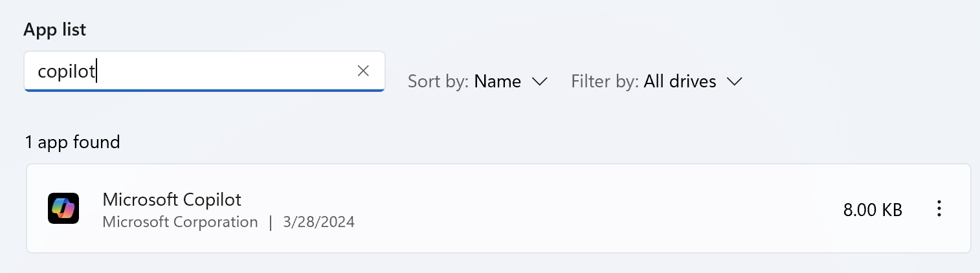Open the three-dot menu for Microsoft Copilot
This screenshot has height=273, width=980.
(939, 209)
